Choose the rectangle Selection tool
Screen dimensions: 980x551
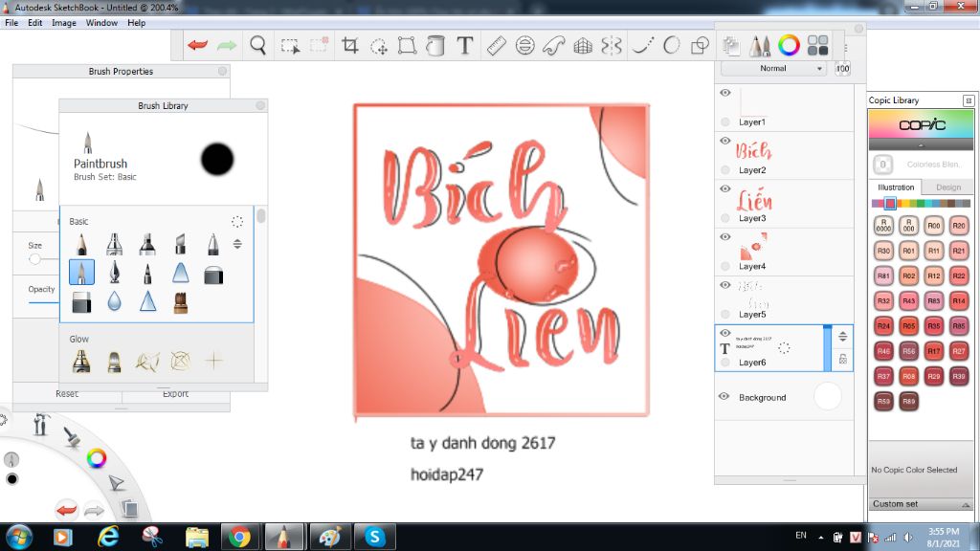coord(289,46)
